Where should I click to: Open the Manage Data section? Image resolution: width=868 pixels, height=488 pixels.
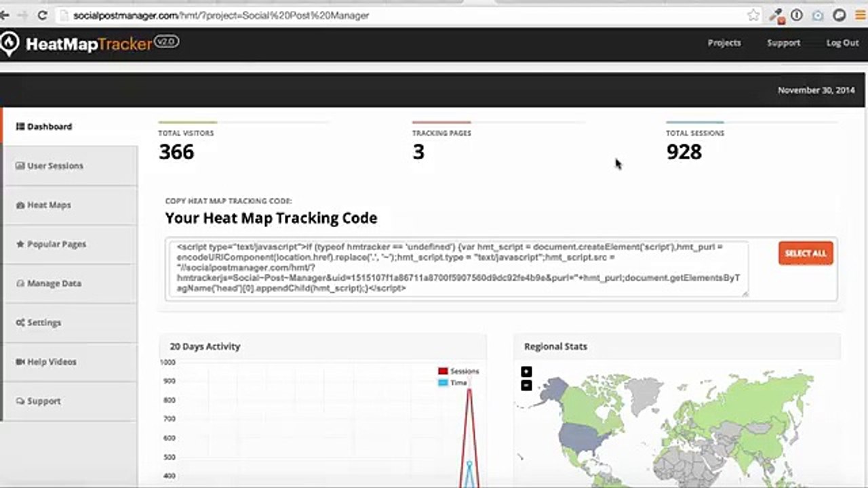tap(69, 283)
